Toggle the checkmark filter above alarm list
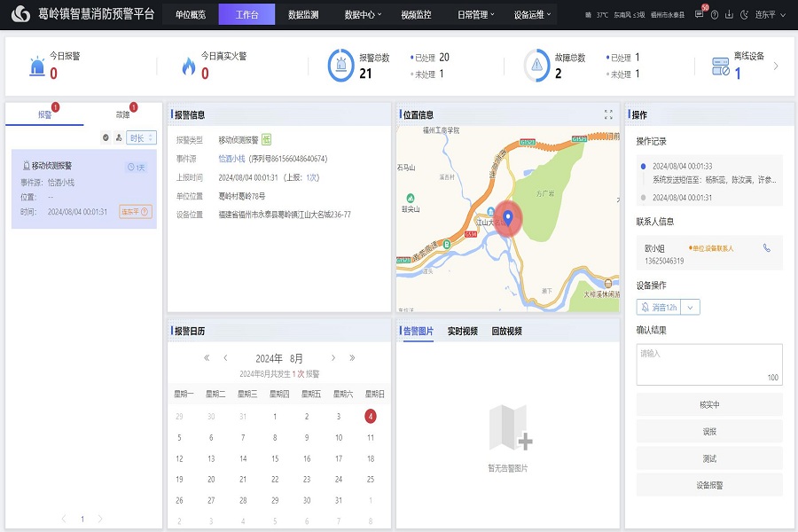798x532 pixels. coord(106,137)
